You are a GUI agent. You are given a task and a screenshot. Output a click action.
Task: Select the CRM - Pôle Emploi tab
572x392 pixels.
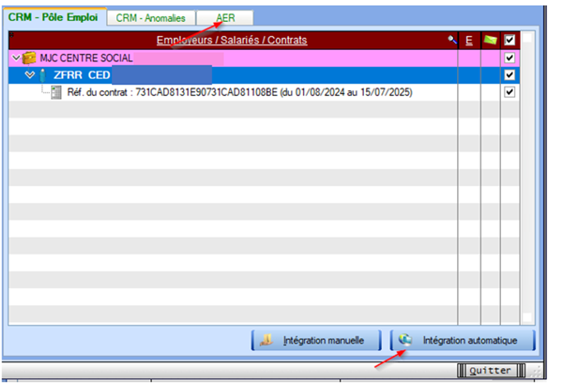point(53,17)
